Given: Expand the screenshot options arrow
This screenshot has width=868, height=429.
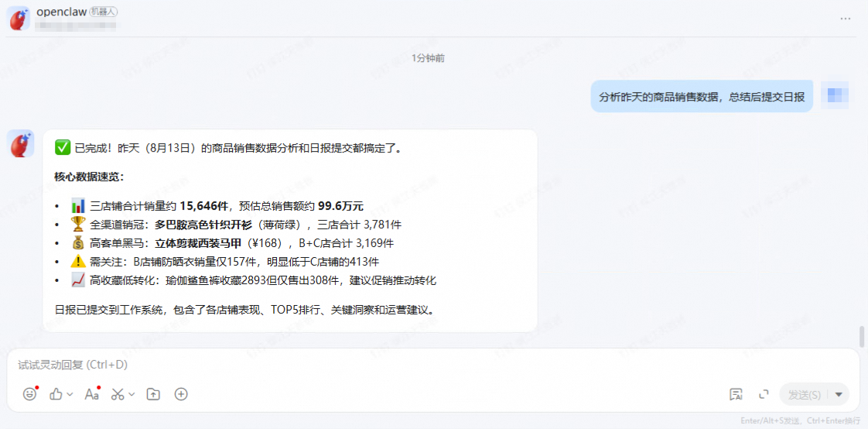Looking at the screenshot, I should (x=132, y=394).
